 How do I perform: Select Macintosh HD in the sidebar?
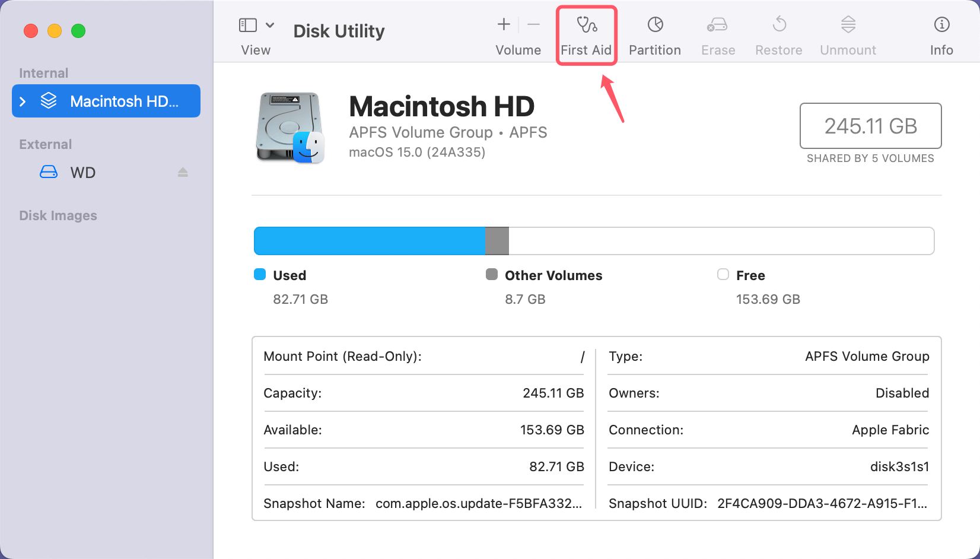point(107,101)
